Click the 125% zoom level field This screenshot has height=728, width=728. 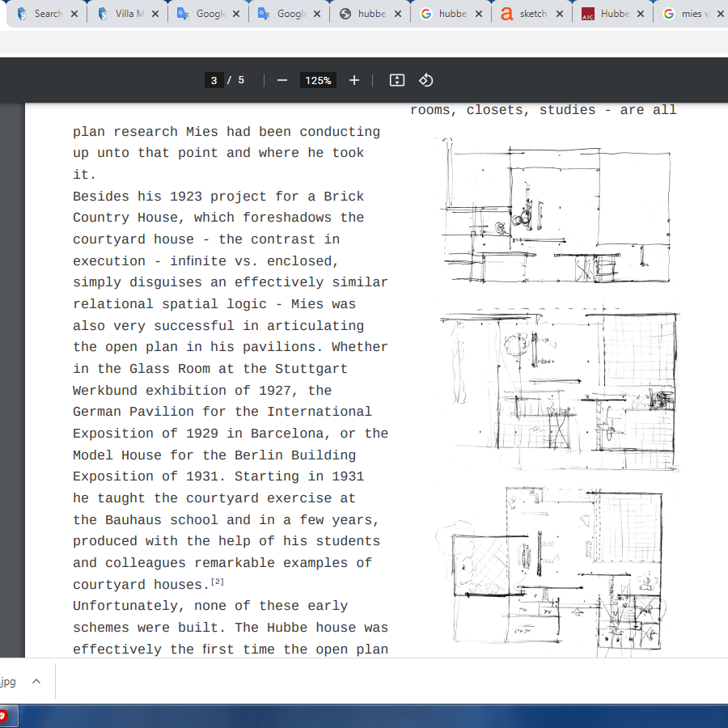pyautogui.click(x=318, y=80)
